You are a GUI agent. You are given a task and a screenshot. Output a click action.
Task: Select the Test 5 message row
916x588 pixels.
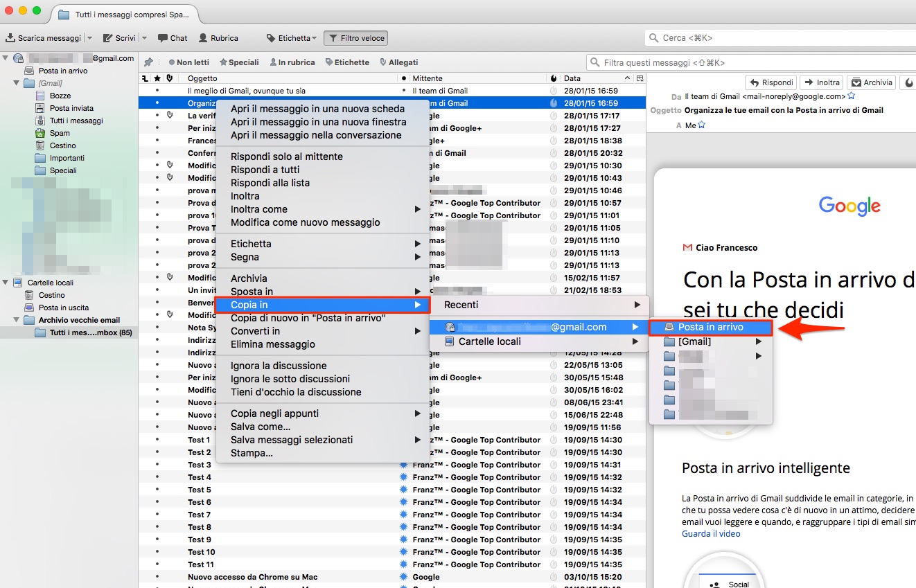(x=392, y=490)
